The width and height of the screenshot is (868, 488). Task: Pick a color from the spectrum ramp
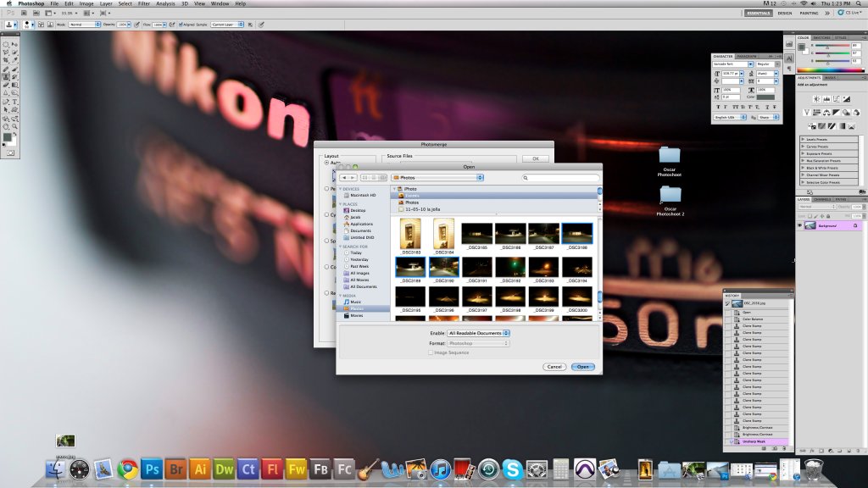pyautogui.click(x=830, y=70)
